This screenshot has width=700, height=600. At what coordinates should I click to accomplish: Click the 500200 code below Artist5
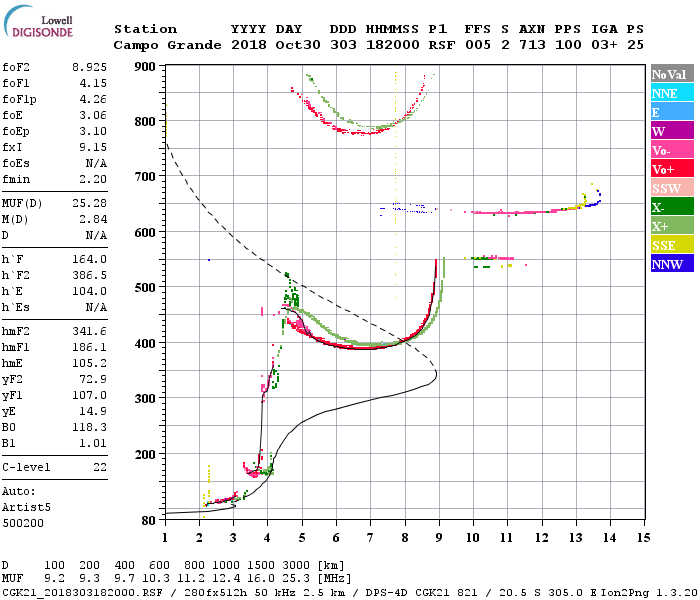pyautogui.click(x=23, y=523)
